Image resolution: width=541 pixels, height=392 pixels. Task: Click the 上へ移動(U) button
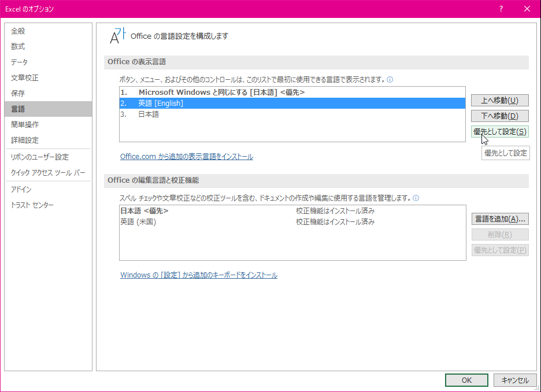pos(499,101)
